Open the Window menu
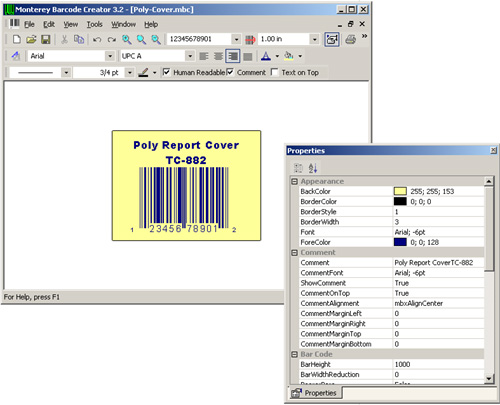The height and width of the screenshot is (405, 500). pyautogui.click(x=123, y=24)
